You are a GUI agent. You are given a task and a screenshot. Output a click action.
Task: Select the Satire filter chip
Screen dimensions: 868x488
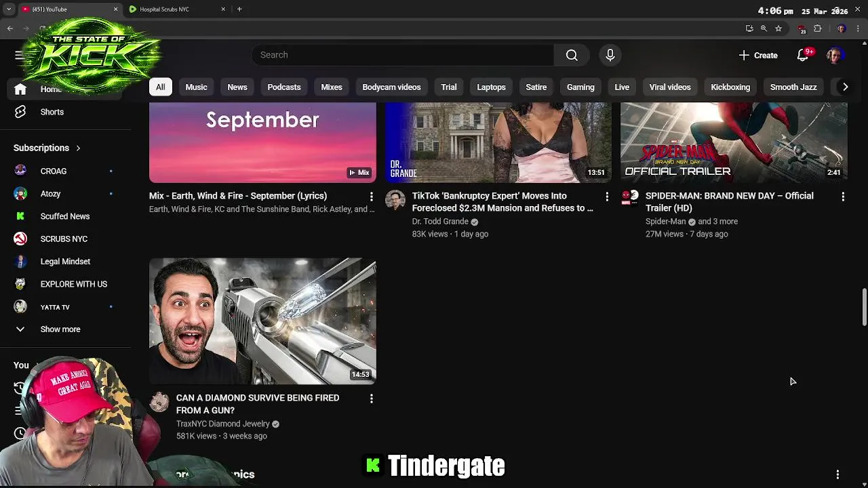tap(536, 87)
